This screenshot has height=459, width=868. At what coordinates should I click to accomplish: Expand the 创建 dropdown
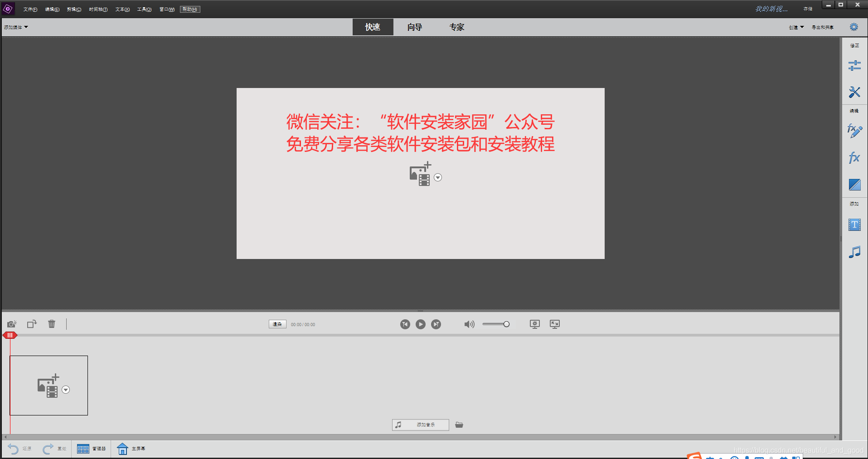[x=796, y=27]
